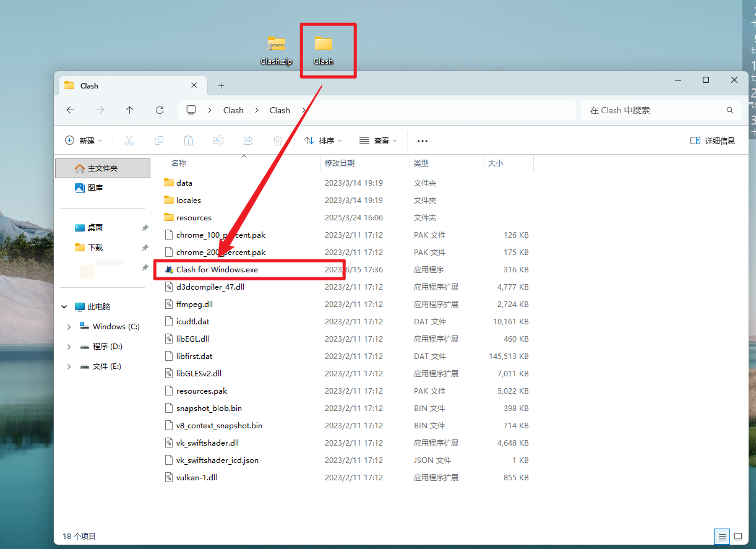
Task: Toggle the 详细信息 details pane
Action: (713, 141)
